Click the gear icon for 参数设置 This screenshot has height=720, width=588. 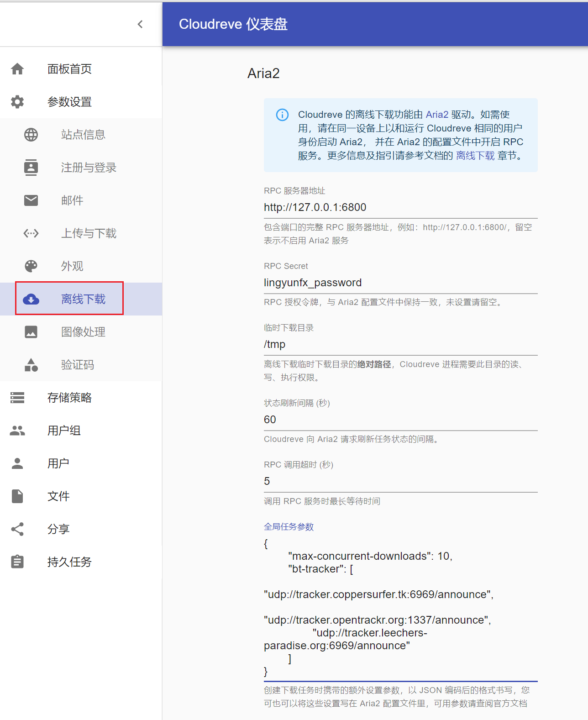point(17,102)
